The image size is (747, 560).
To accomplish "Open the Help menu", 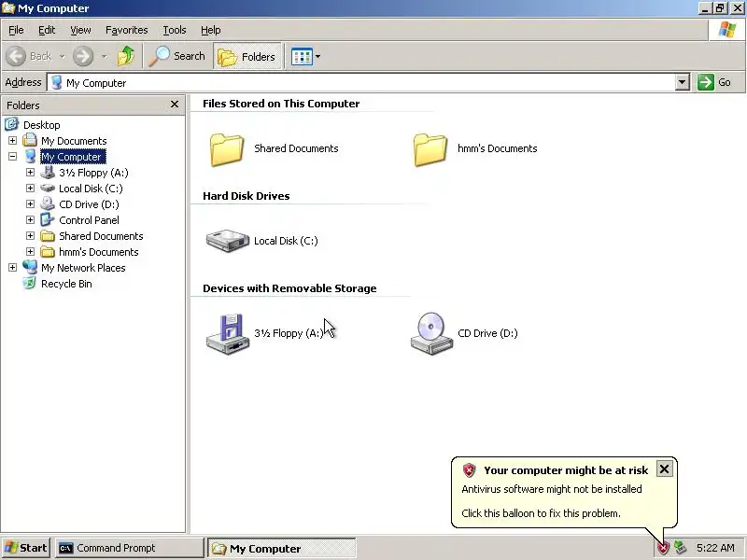I will pyautogui.click(x=211, y=30).
